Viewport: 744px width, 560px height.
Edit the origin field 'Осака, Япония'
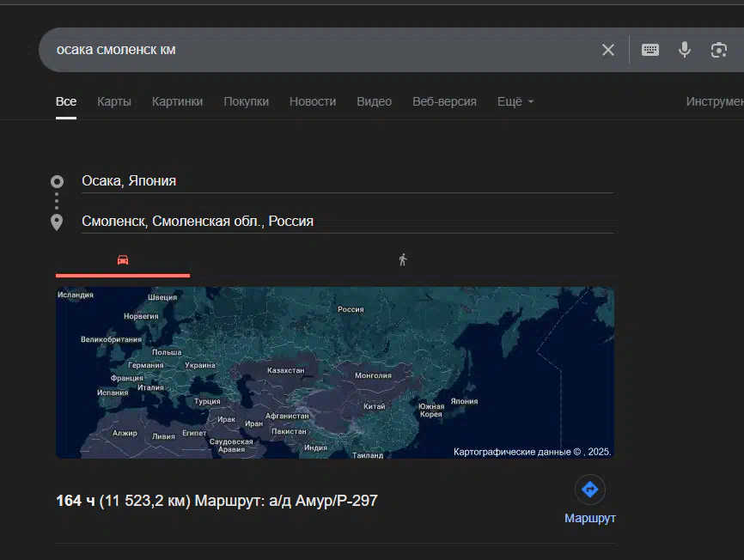[x=347, y=181]
